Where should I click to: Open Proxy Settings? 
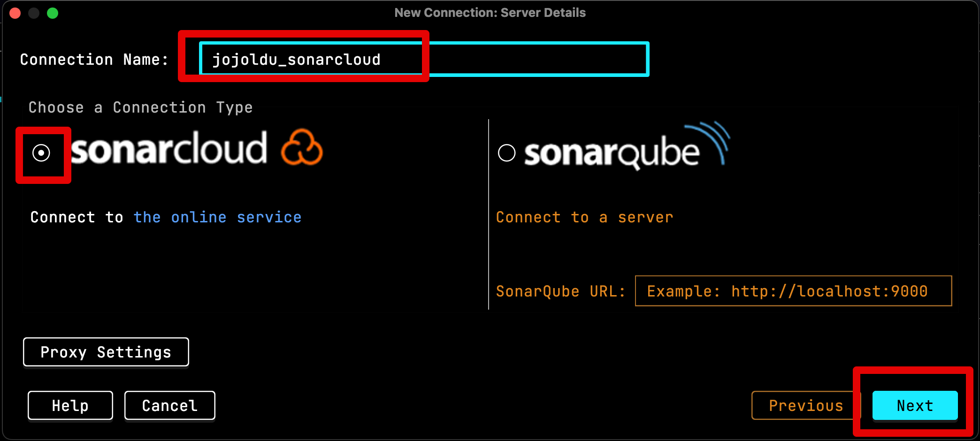(106, 352)
